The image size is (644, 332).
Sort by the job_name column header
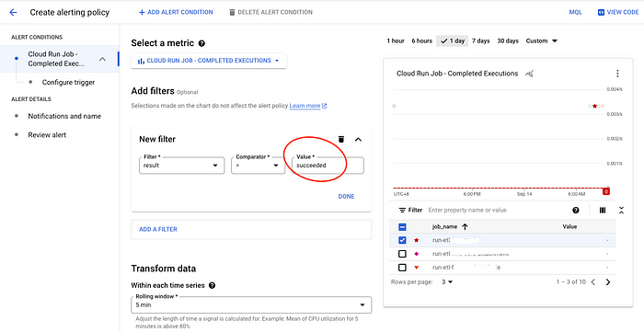pos(450,226)
